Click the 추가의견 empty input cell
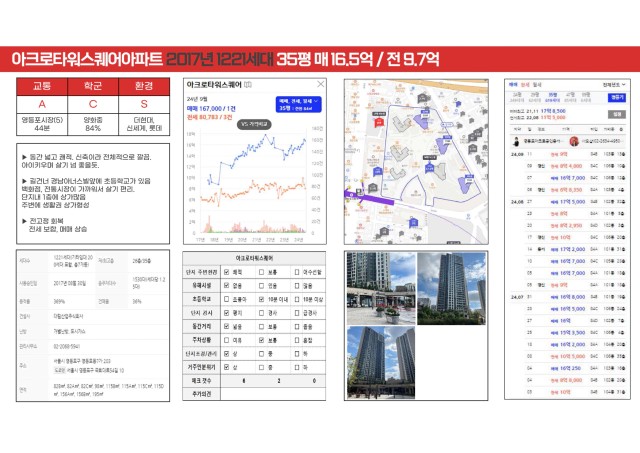 [273, 394]
